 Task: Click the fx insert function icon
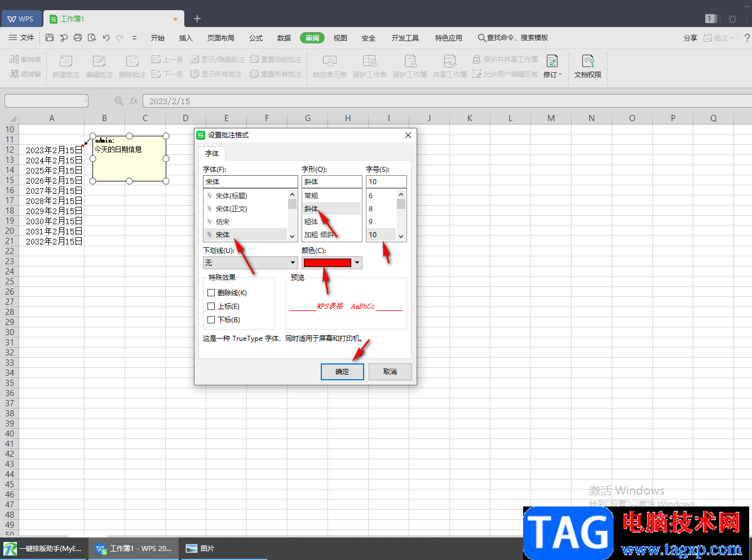coord(134,101)
